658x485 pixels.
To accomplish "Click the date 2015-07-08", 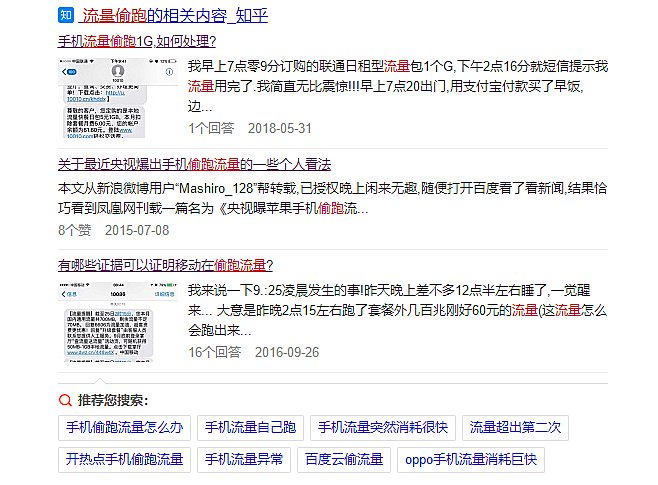I will click(x=137, y=230).
